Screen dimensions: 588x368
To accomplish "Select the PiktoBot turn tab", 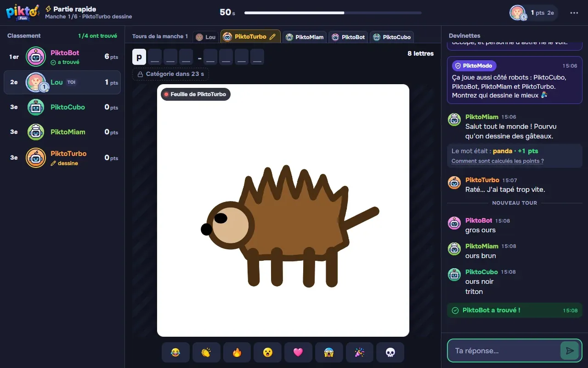I will pos(348,37).
